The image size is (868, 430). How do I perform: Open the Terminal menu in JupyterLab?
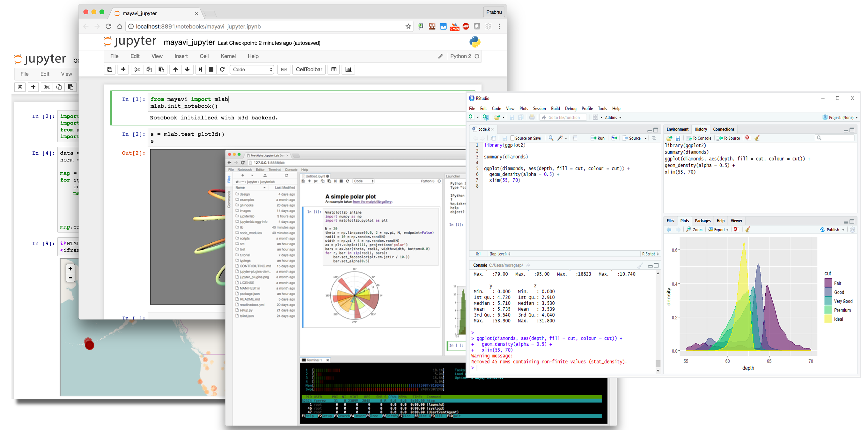pyautogui.click(x=275, y=170)
